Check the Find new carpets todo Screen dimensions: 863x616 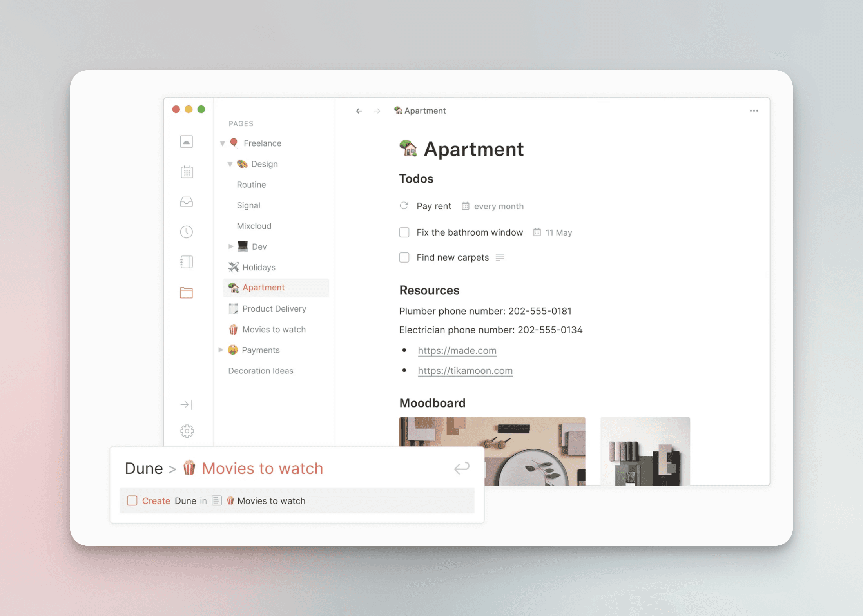pos(404,257)
